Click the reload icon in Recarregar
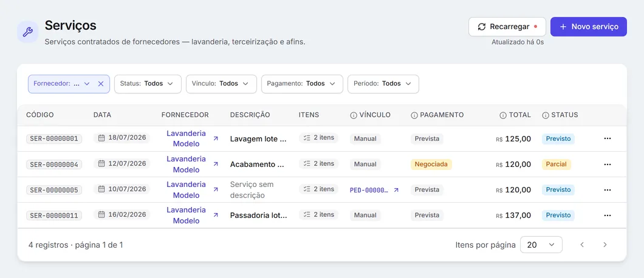Image resolution: width=644 pixels, height=278 pixels. coord(481,27)
